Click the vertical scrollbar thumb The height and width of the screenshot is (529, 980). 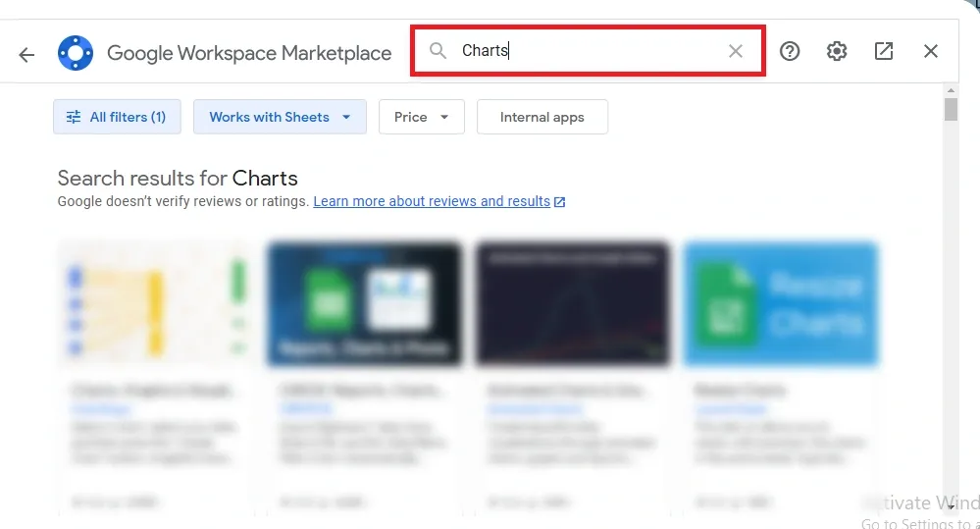[951, 109]
